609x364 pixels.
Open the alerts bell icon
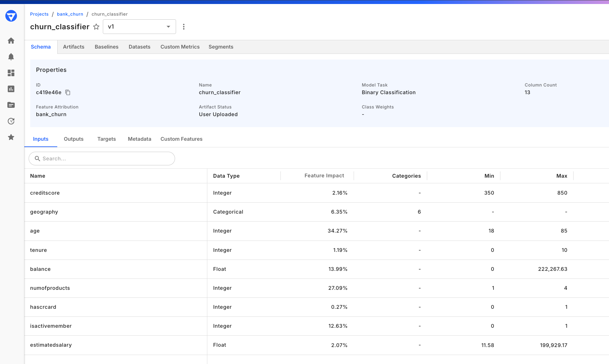click(x=11, y=57)
